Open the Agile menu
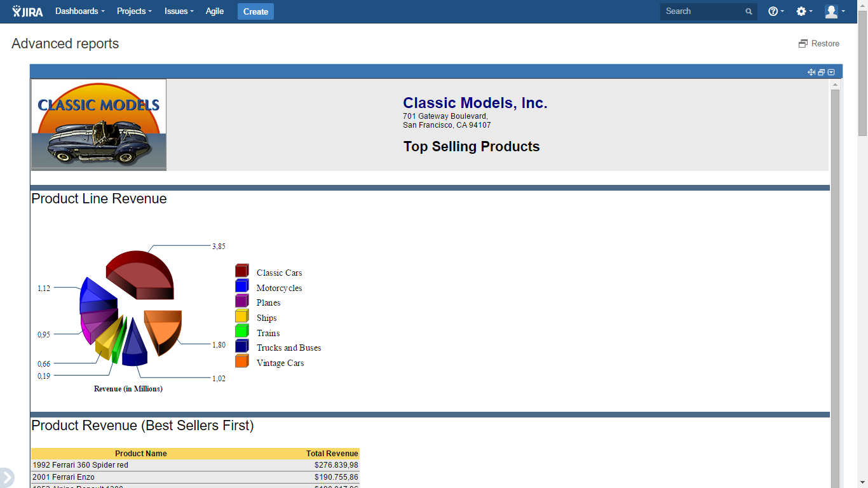Image resolution: width=868 pixels, height=488 pixels. [215, 11]
